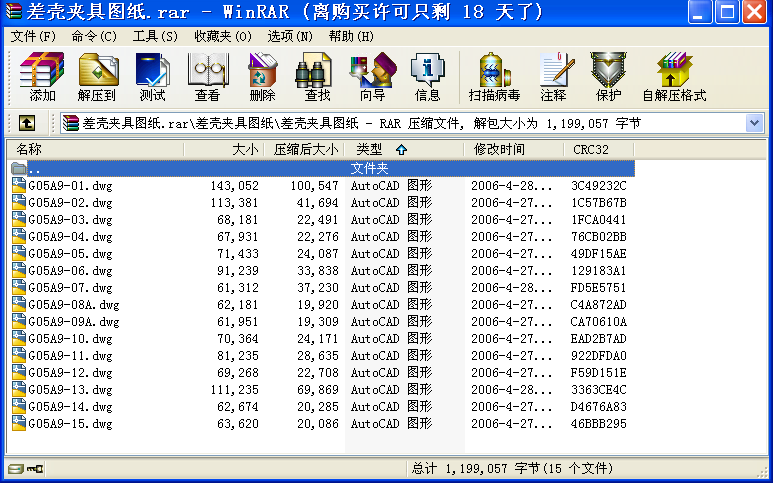Show archive 信息 (Info) icon
The width and height of the screenshot is (773, 483).
(x=427, y=77)
